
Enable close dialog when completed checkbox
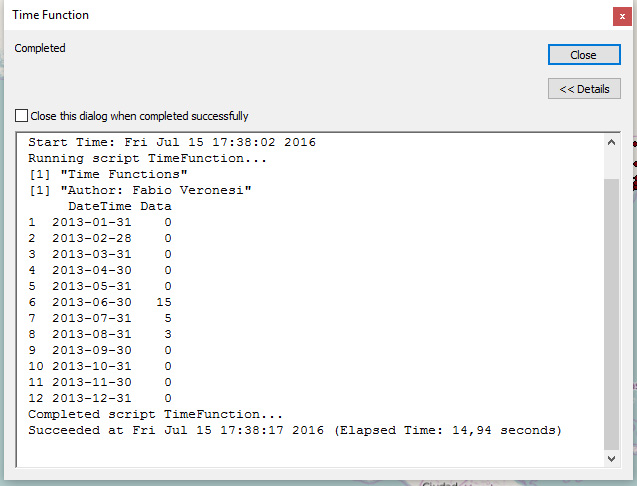22,116
